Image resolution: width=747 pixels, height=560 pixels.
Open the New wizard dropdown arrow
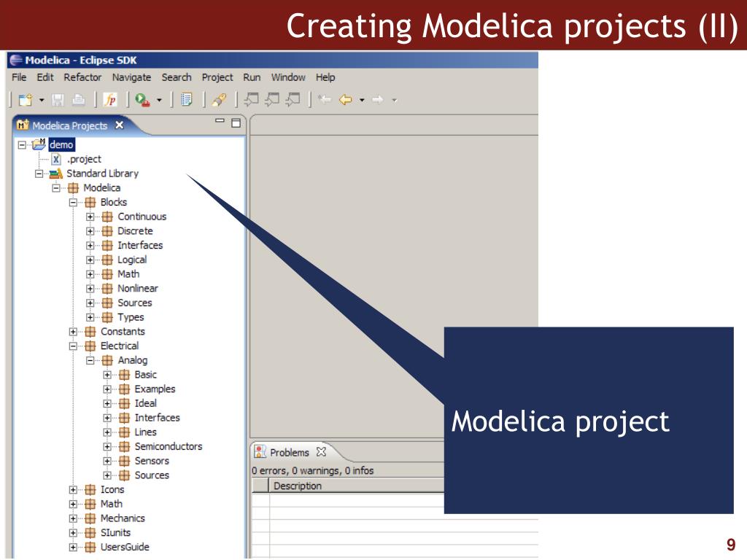tap(42, 100)
